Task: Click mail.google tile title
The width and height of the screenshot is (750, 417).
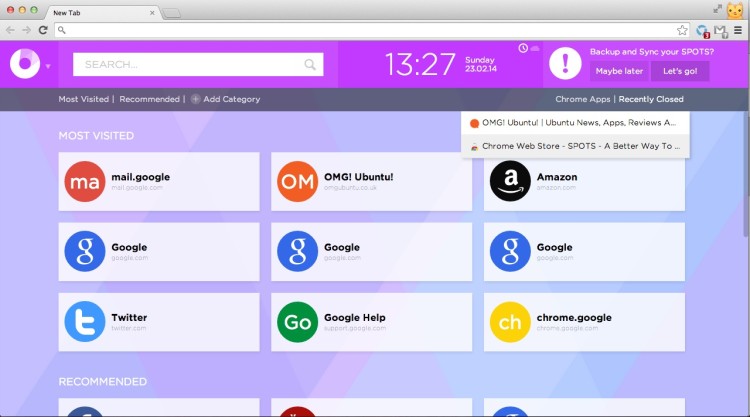Action: (141, 177)
